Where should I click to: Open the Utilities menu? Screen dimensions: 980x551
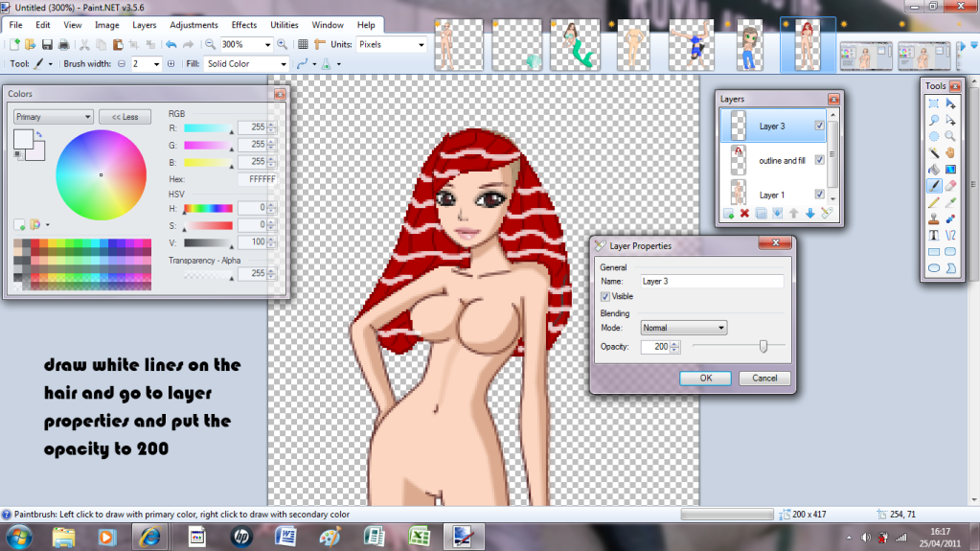point(284,25)
